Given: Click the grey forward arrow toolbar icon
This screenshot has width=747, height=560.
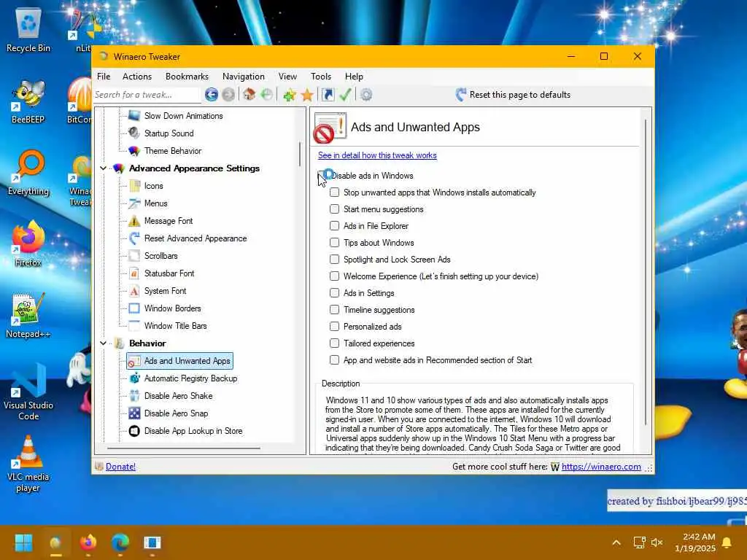Looking at the screenshot, I should point(228,95).
